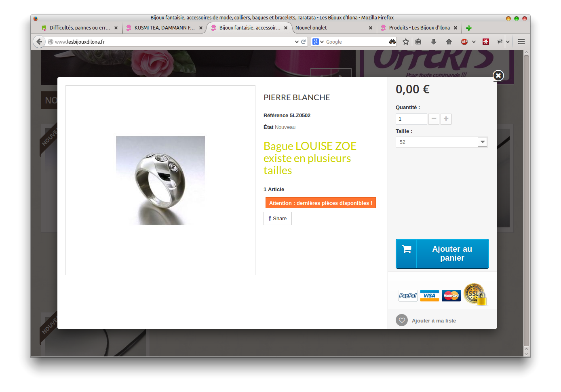Go to the Firefox home page icon
This screenshot has height=392, width=561.
(449, 42)
